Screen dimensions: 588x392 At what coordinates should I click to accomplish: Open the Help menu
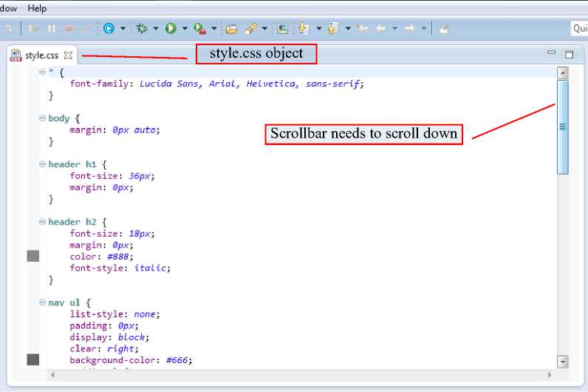(x=37, y=8)
